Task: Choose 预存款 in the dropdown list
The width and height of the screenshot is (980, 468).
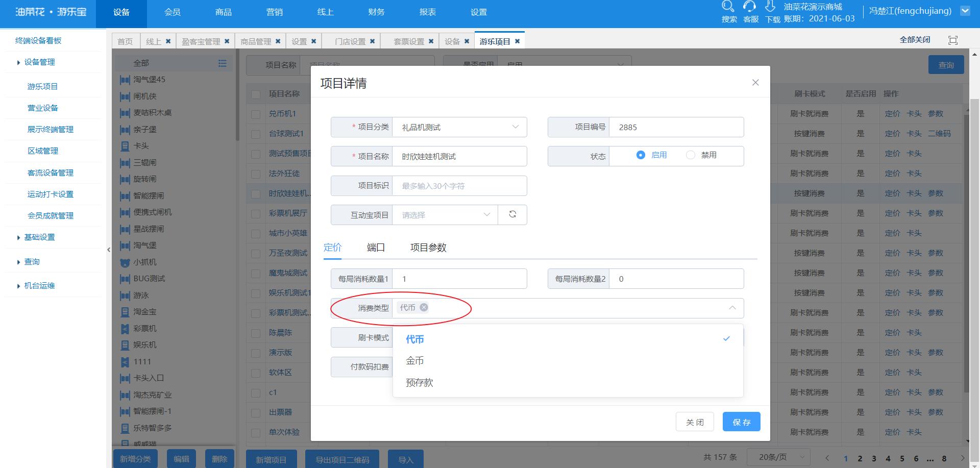Action: [x=568, y=383]
